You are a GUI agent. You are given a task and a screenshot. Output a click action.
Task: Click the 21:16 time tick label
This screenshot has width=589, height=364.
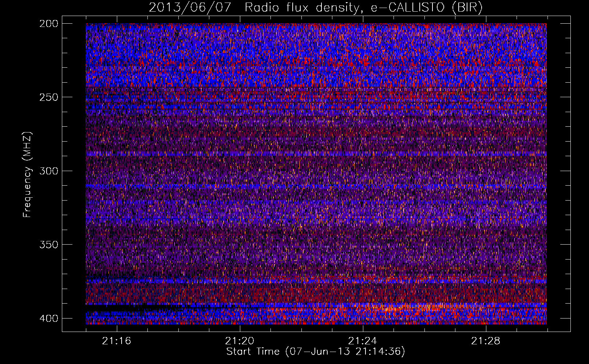[x=116, y=341]
